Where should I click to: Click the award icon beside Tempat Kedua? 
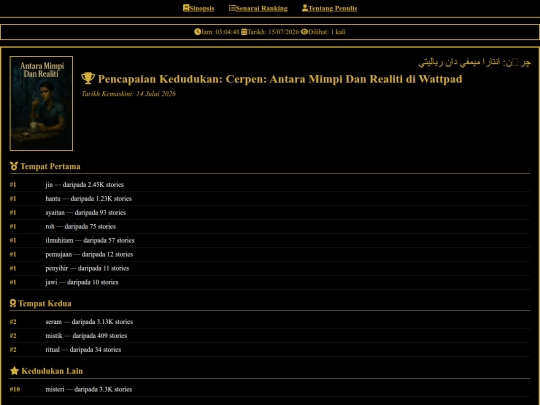coord(13,303)
